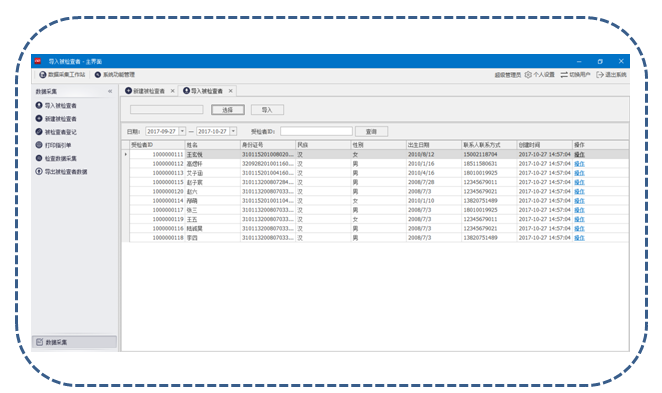Select name cell 赵六
662x393 pixels.
pos(213,192)
